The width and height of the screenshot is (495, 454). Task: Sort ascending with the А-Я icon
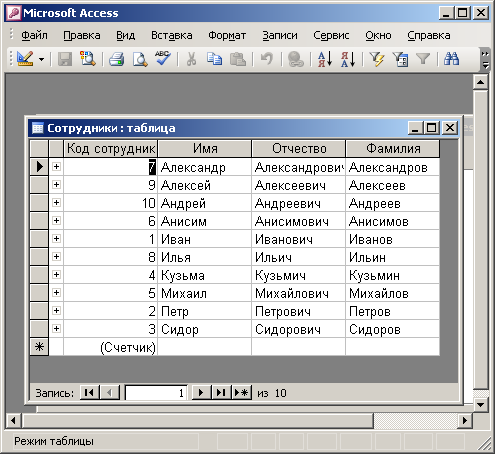point(325,59)
